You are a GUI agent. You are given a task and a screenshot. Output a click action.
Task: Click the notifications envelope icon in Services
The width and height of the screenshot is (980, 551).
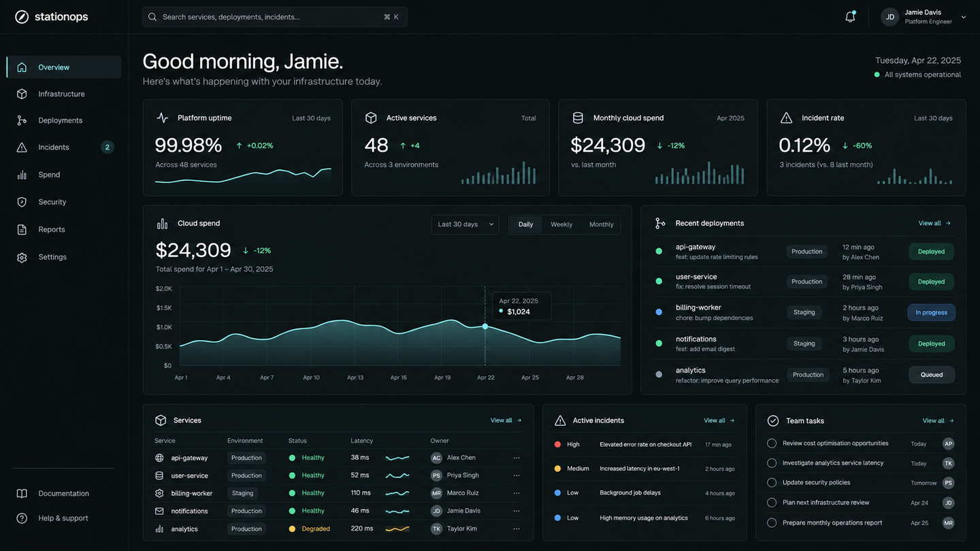coord(159,511)
